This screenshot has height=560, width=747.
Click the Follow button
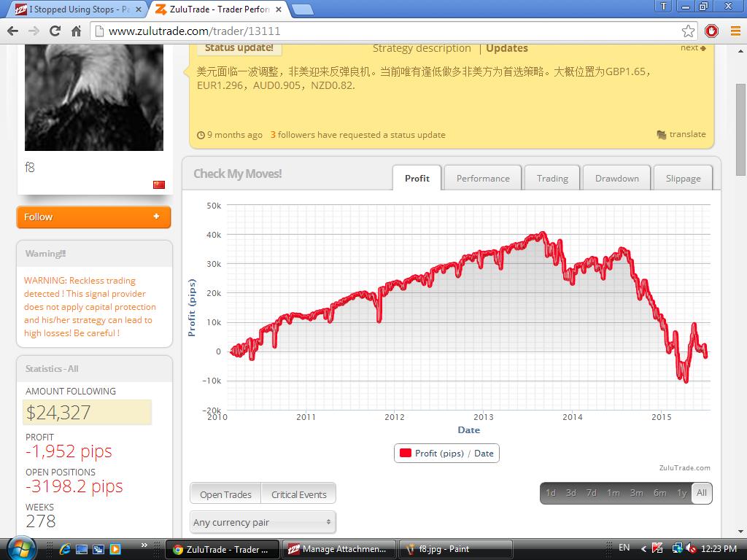point(93,217)
